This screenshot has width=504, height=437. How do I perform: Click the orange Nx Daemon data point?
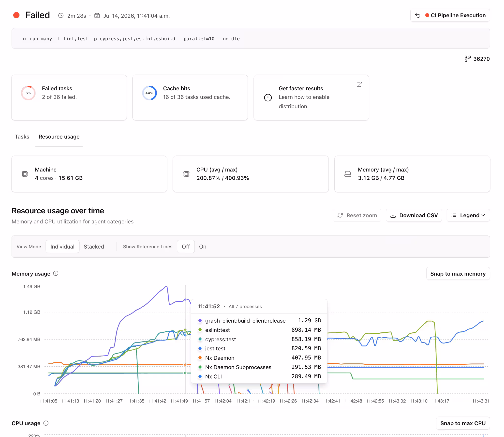(x=185, y=364)
